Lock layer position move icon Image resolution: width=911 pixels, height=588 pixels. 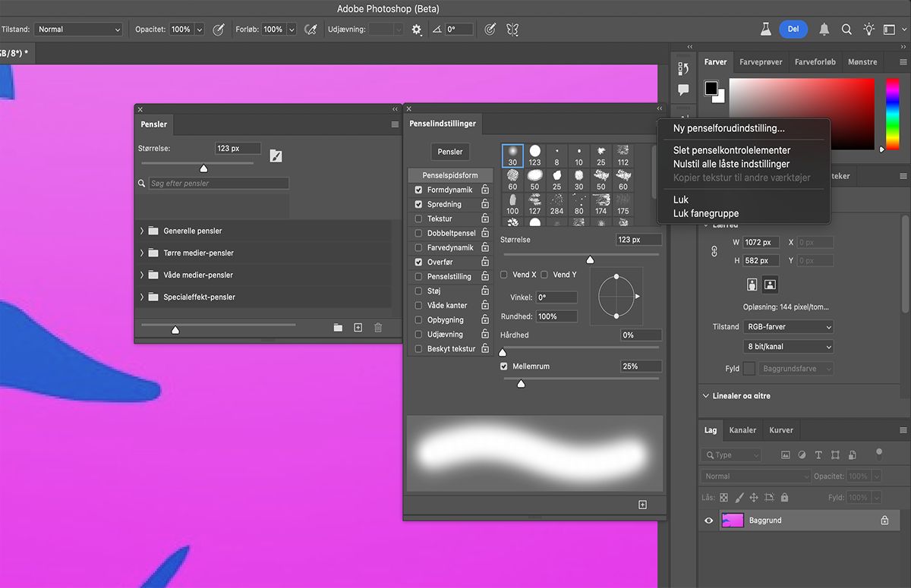pos(754,498)
